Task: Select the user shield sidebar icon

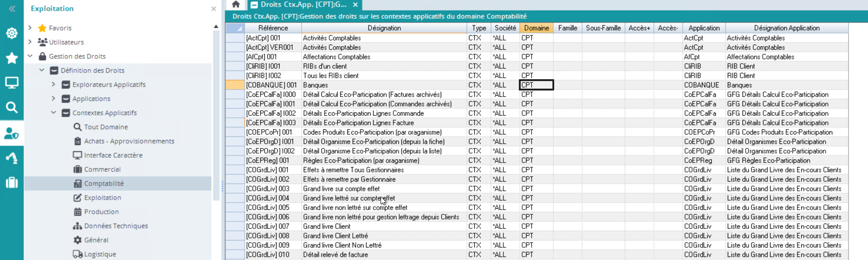Action: click(x=12, y=134)
